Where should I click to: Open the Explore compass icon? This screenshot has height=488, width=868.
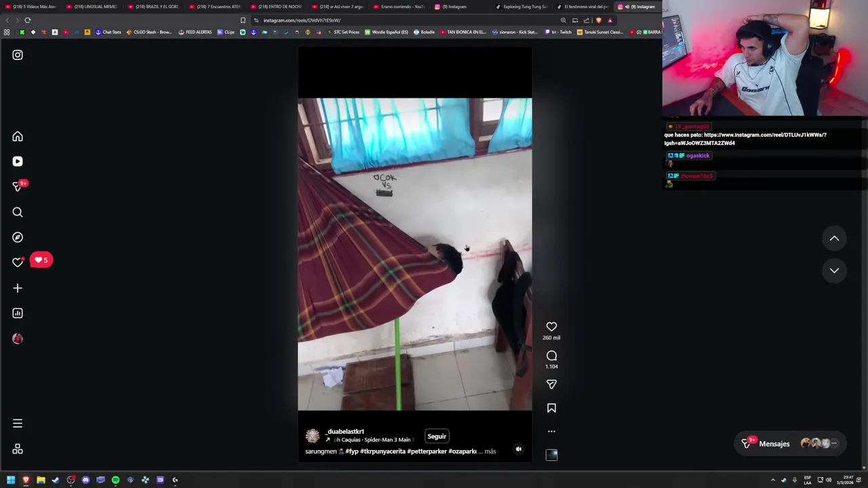click(18, 237)
